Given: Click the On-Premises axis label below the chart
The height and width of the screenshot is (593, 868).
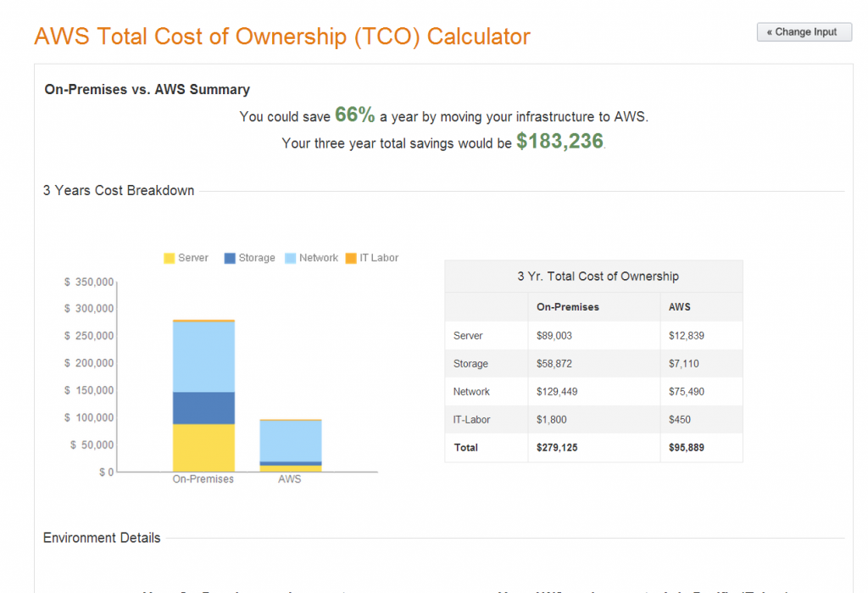Looking at the screenshot, I should 203,478.
